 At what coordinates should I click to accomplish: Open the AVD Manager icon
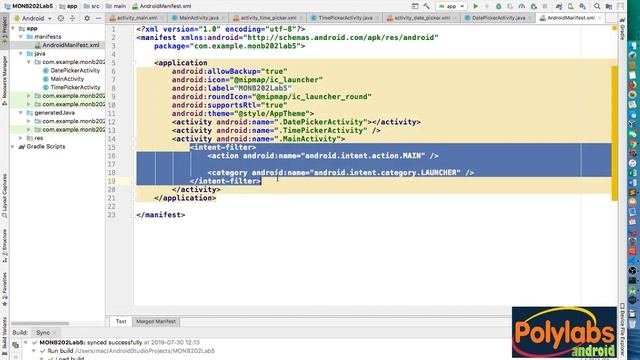[571, 6]
